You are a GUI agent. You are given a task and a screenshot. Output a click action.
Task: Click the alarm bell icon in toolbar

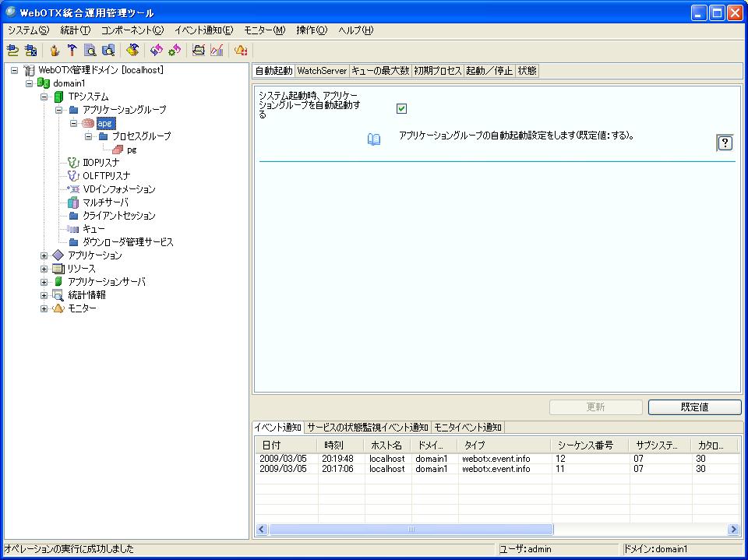coord(241,51)
